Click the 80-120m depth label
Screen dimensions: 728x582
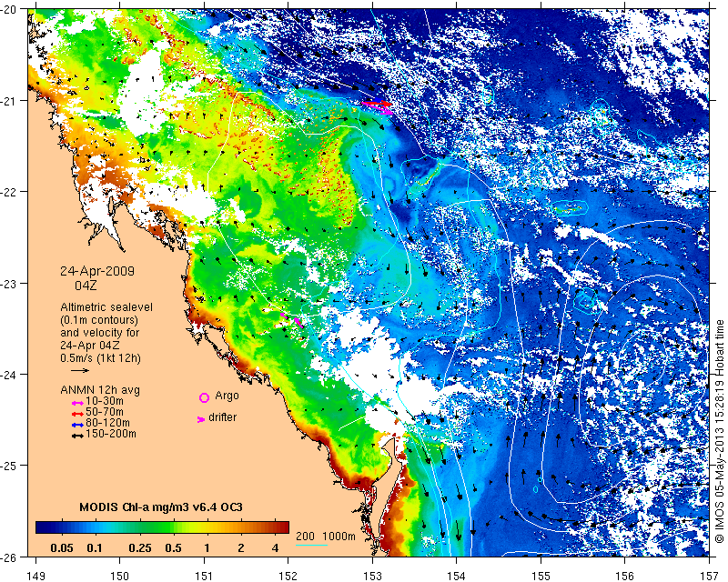pyautogui.click(x=107, y=423)
